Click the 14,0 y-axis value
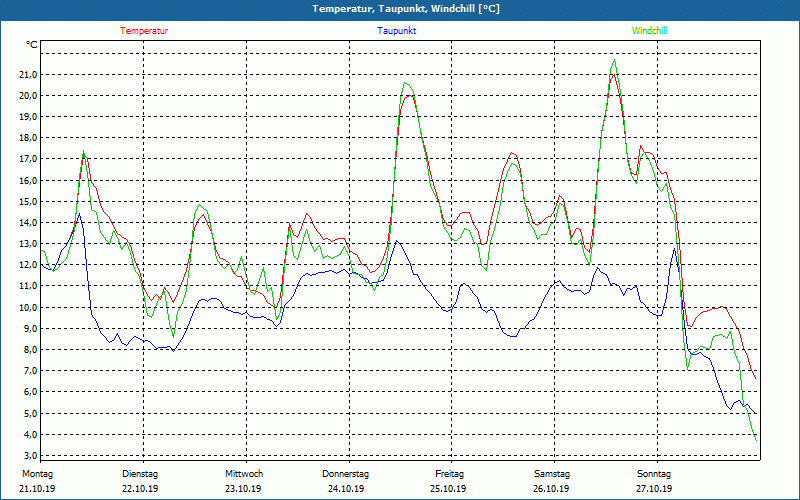The image size is (800, 500). click(x=29, y=222)
